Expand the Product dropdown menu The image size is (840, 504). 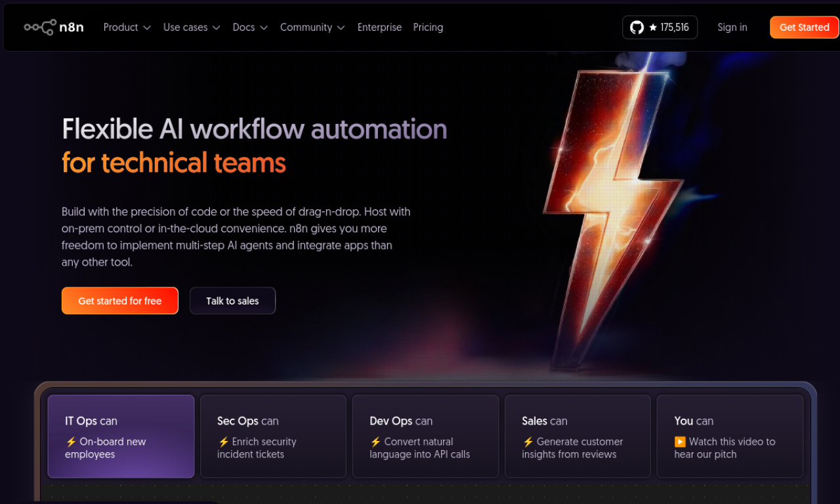click(127, 28)
